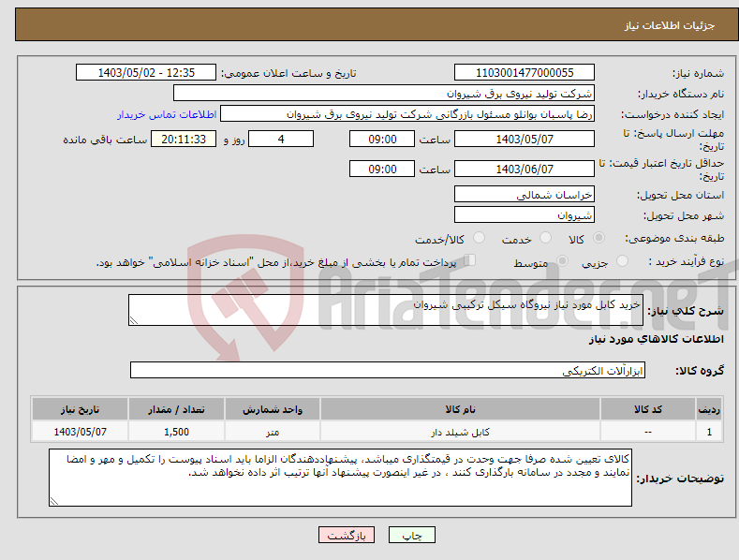Click the resize handle of buyer notes textarea
Viewport: 739px width, 560px height.
pos(54,502)
